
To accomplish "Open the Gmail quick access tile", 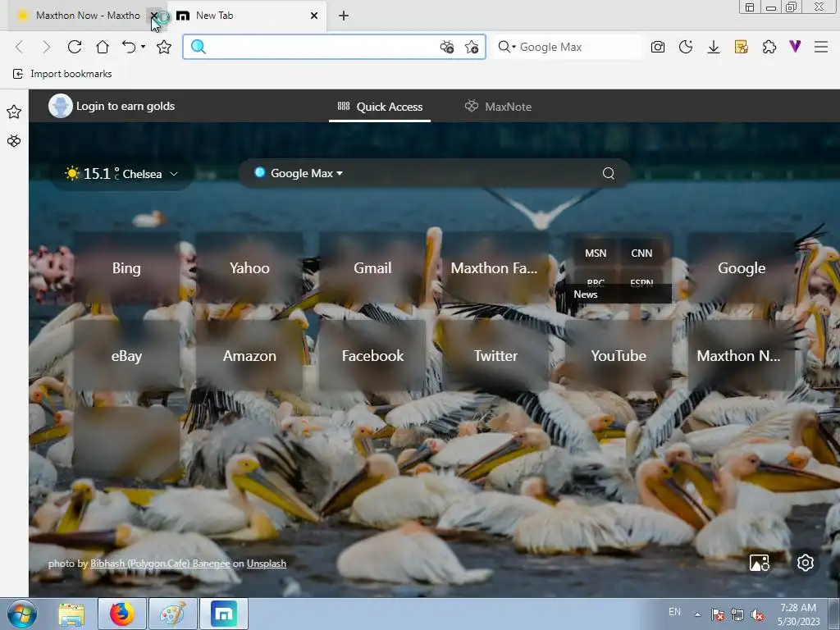I will (x=373, y=268).
